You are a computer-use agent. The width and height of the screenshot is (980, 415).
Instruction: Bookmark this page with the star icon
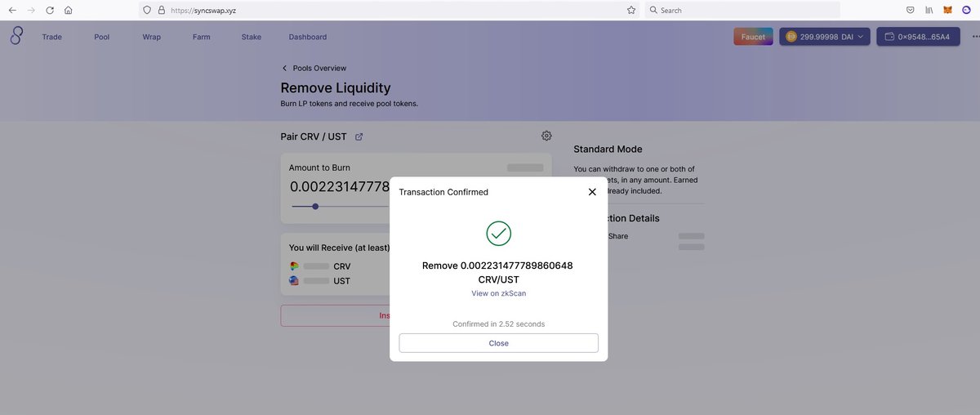tap(631, 11)
